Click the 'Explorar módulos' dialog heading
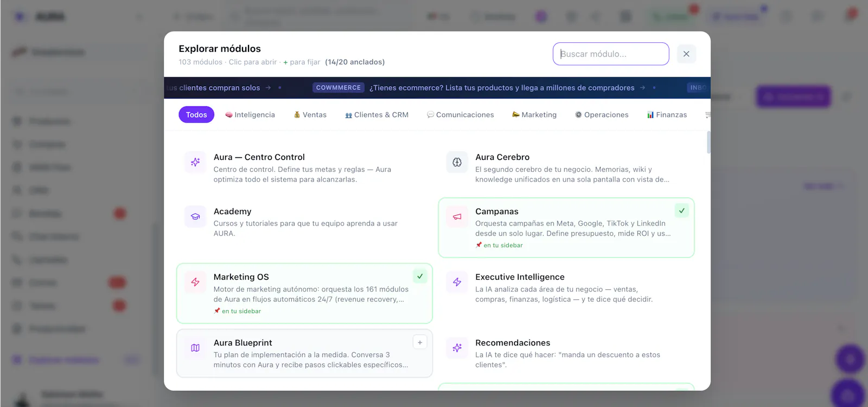868x407 pixels. click(x=220, y=49)
